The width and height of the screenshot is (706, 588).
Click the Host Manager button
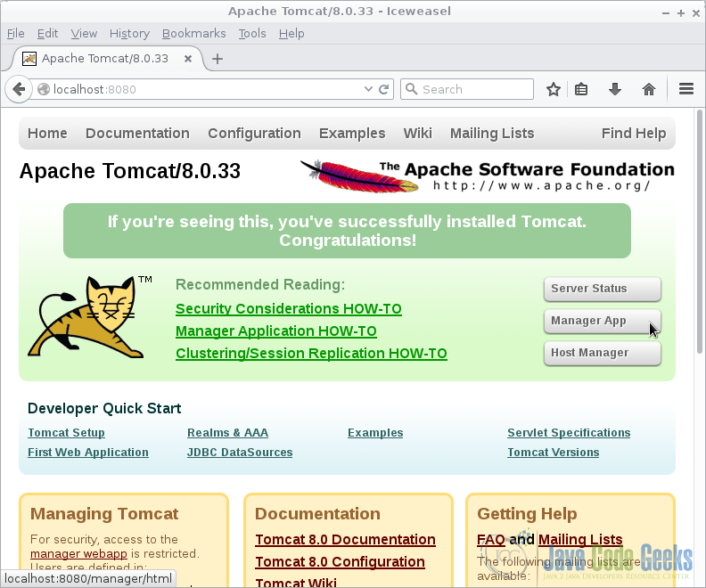[602, 353]
